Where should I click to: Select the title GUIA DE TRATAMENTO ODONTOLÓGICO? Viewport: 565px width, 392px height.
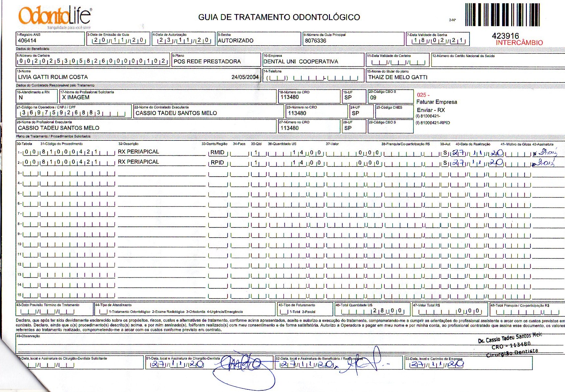click(x=279, y=17)
